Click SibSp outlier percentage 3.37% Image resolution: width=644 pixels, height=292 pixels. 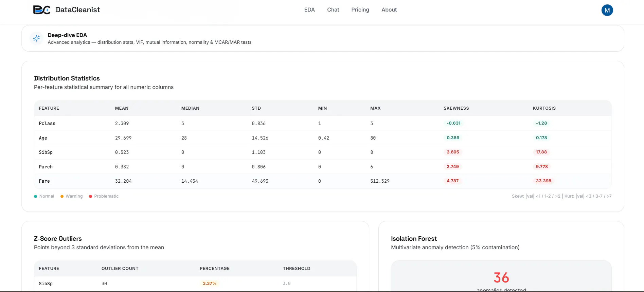(x=210, y=284)
